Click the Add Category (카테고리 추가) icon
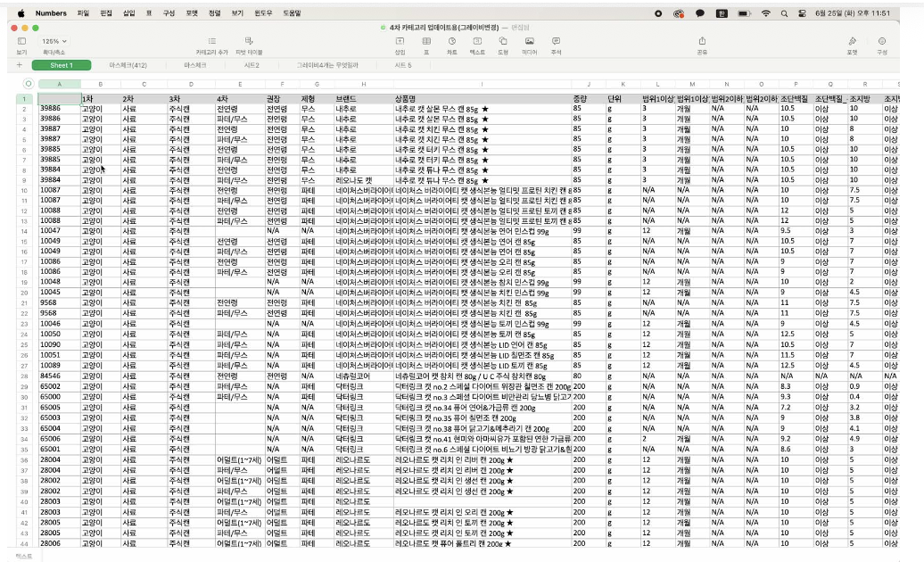Image resolution: width=924 pixels, height=562 pixels. tap(211, 41)
